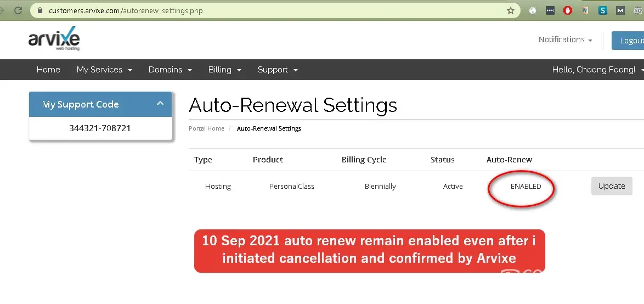
Task: Click the Logout button
Action: pos(631,41)
